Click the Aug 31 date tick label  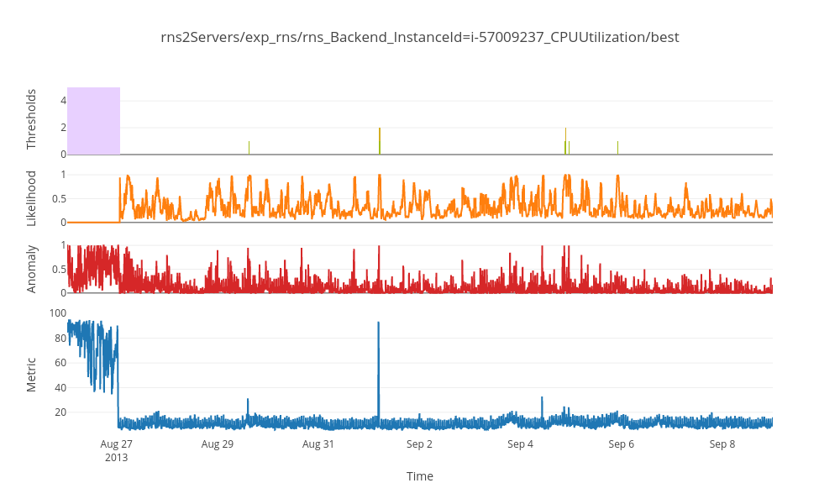(x=318, y=444)
